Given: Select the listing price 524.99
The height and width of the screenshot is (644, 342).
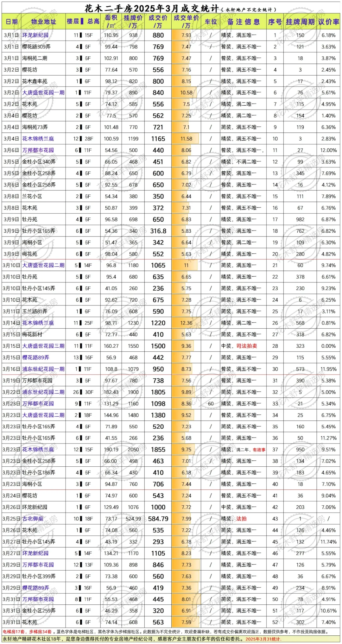Looking at the screenshot, I should pyautogui.click(x=133, y=519).
